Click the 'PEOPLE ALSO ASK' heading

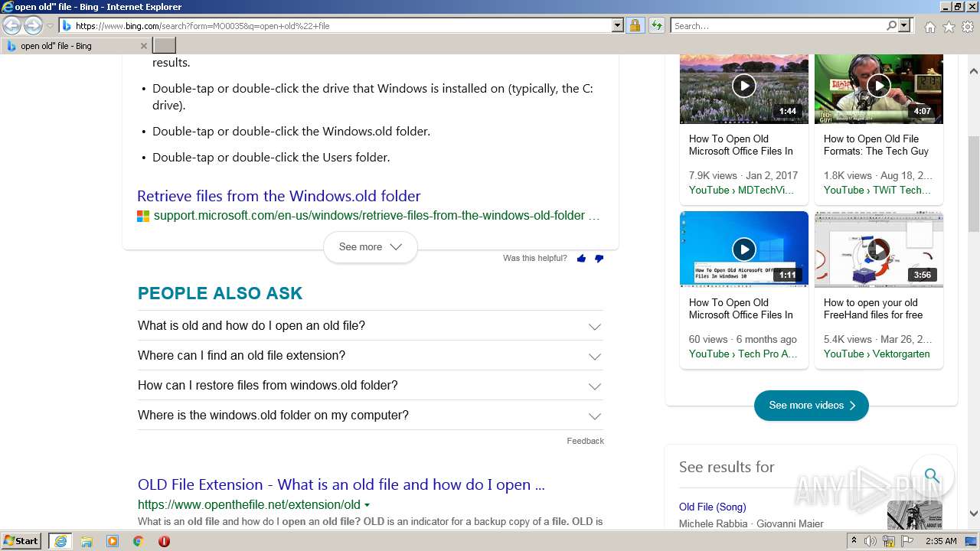[x=220, y=293]
